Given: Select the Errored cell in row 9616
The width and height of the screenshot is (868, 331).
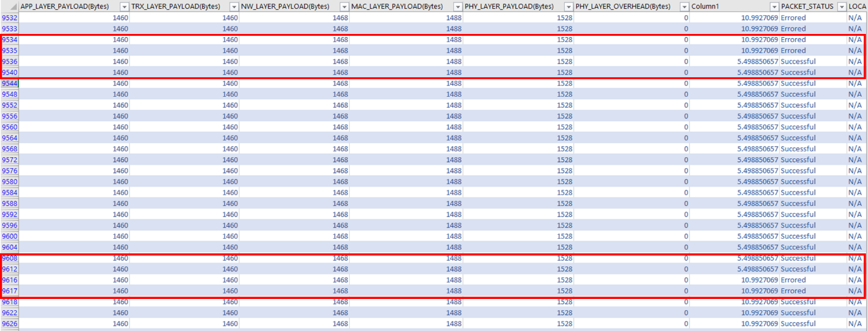Looking at the screenshot, I should pos(793,280).
